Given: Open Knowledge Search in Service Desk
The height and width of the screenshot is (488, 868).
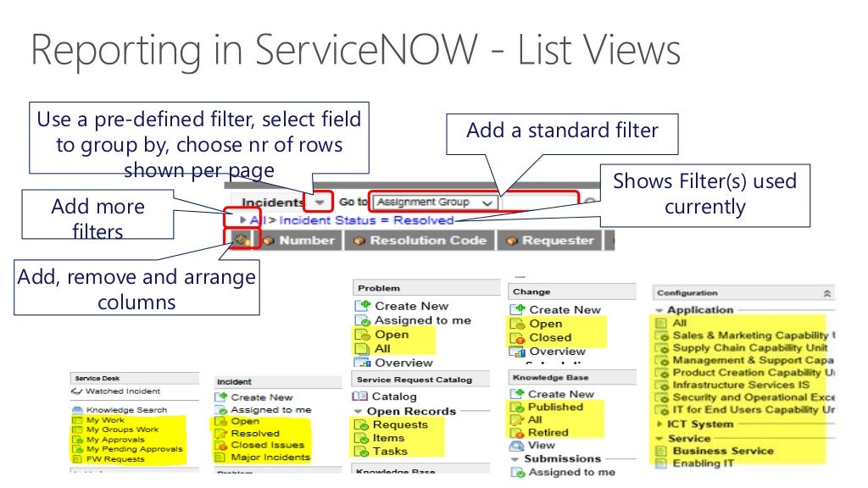Looking at the screenshot, I should click(x=126, y=410).
